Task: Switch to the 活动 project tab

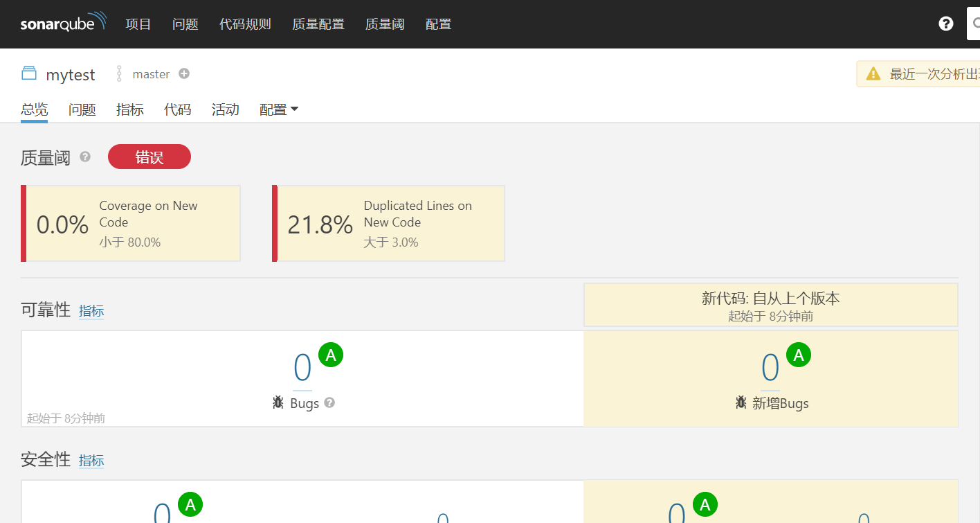Action: click(x=225, y=109)
